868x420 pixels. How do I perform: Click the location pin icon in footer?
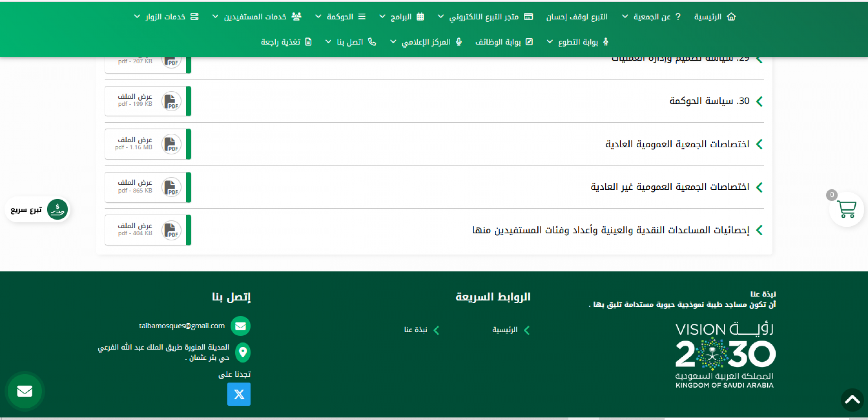coord(243,352)
